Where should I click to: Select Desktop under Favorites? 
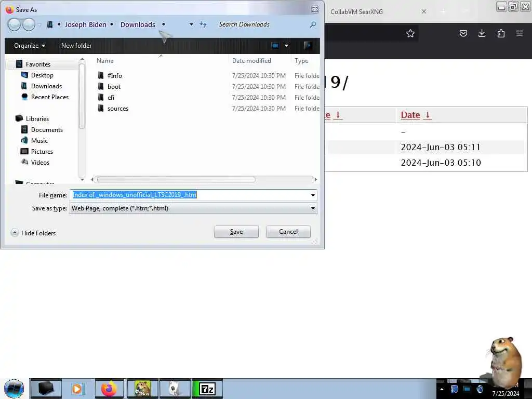tap(42, 75)
